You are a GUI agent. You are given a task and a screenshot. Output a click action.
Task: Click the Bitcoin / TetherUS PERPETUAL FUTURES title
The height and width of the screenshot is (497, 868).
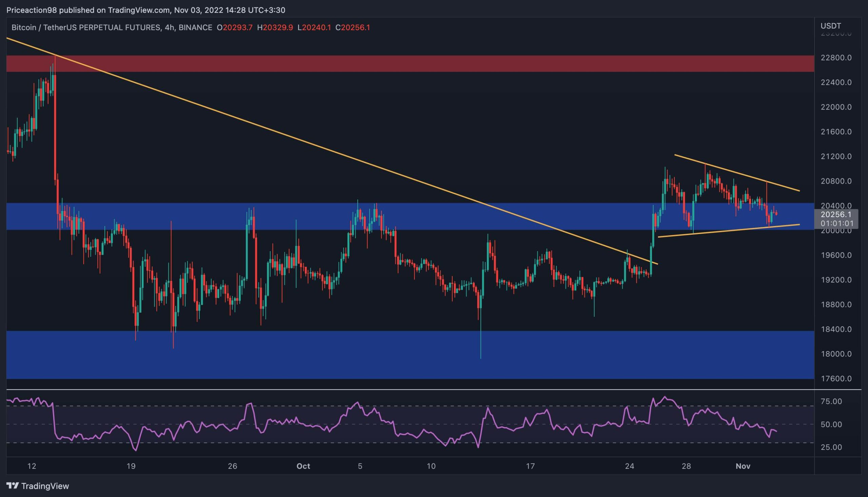pyautogui.click(x=86, y=28)
